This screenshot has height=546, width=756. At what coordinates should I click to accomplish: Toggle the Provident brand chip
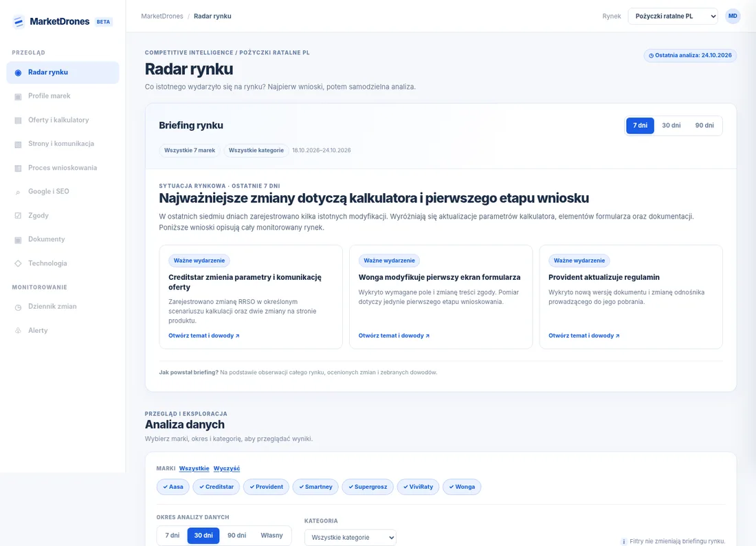point(266,487)
